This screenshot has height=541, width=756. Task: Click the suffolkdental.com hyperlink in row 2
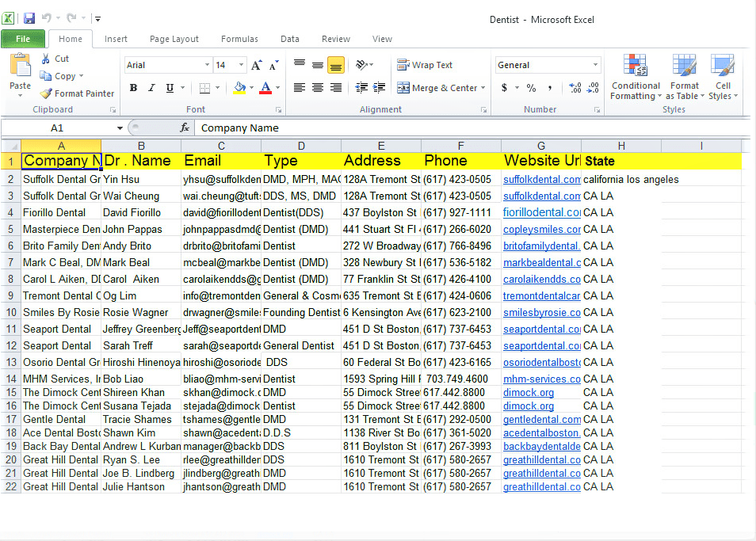[541, 180]
